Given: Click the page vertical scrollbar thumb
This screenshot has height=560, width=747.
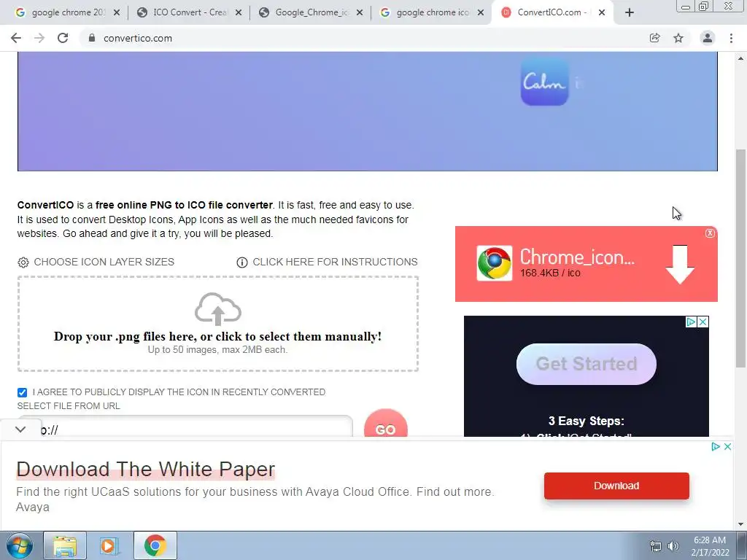Looking at the screenshot, I should point(740,258).
